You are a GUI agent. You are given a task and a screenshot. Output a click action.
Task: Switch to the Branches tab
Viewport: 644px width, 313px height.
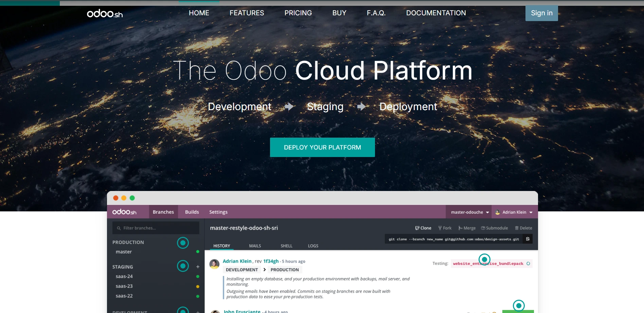point(163,212)
